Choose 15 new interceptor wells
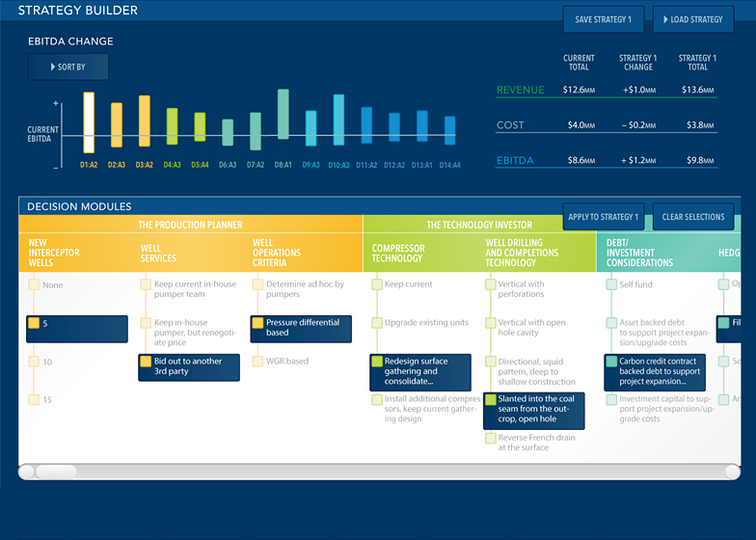The image size is (756, 540). (34, 399)
